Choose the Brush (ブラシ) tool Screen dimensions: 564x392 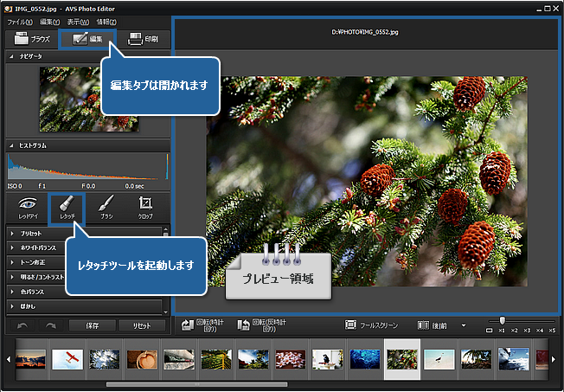pyautogui.click(x=106, y=206)
